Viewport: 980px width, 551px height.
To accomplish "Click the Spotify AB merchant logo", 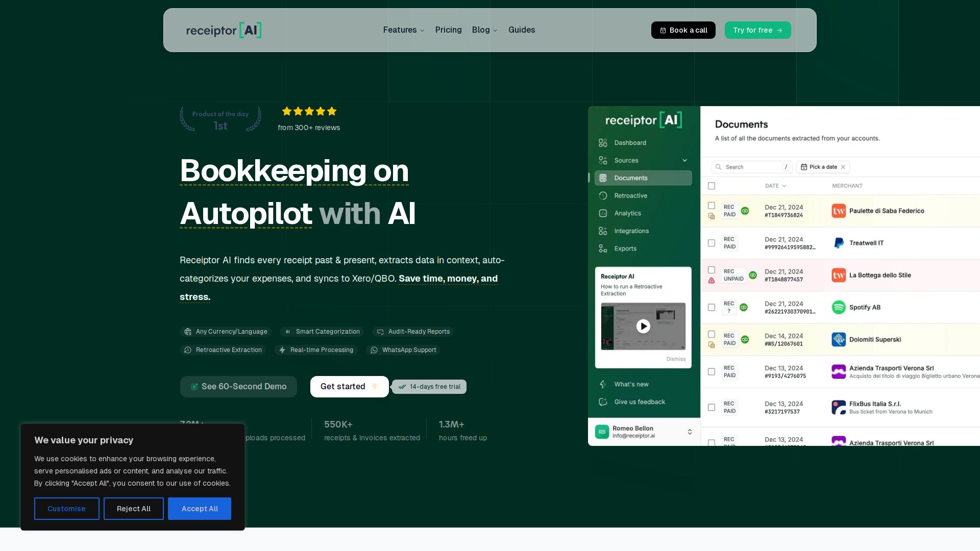I will coord(839,307).
